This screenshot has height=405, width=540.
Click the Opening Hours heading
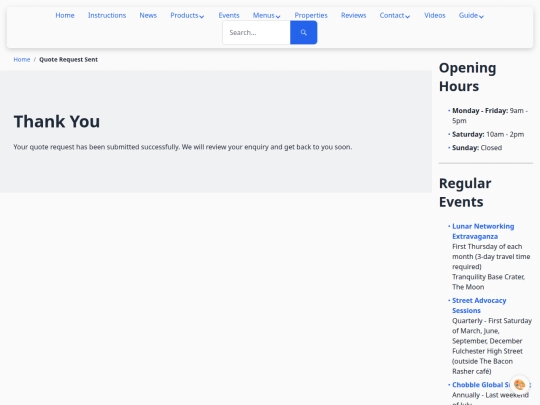(467, 77)
